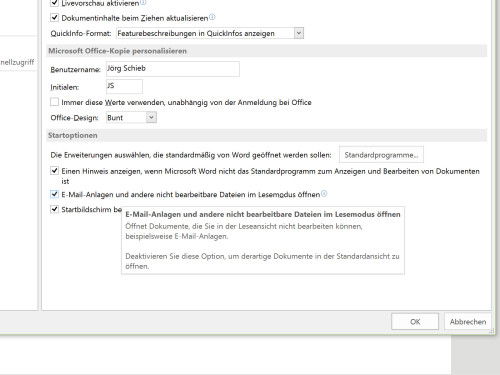Open the QuickInfo-Format dropdown arrow
This screenshot has height=375, width=500.
[x=299, y=33]
